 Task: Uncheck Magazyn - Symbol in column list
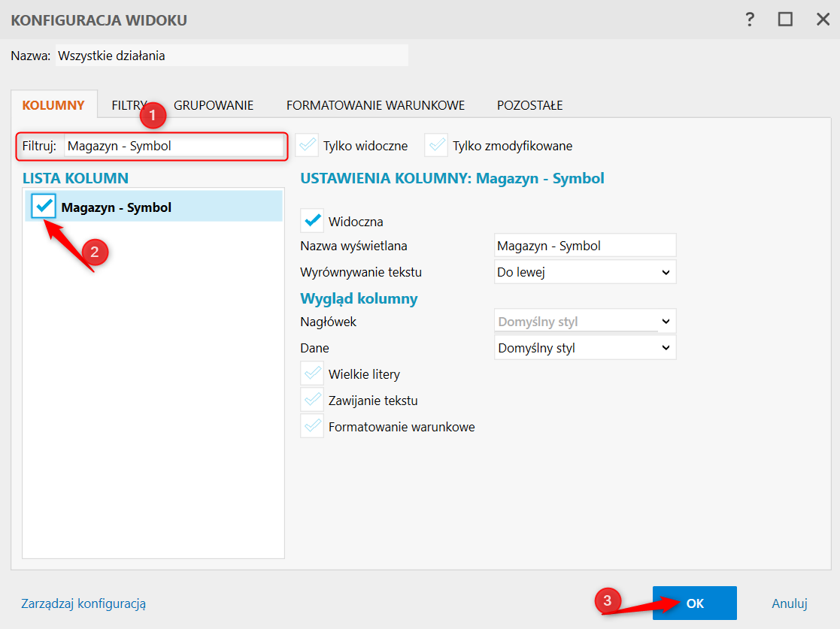[44, 206]
